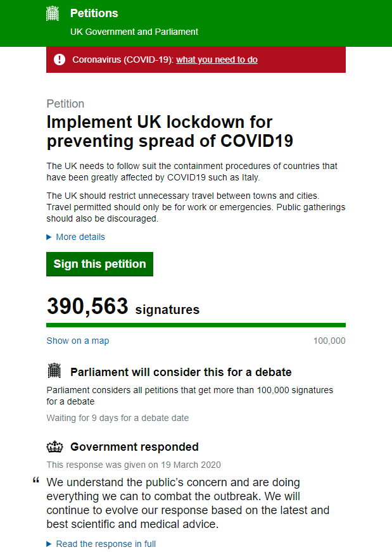Click the 100,000 signature threshold label
The image size is (392, 559).
coord(329,341)
